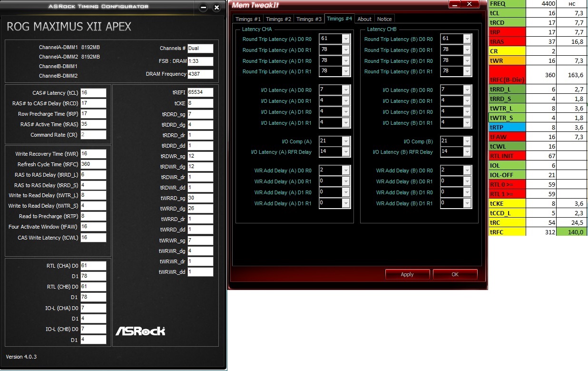Click the RTL (CHA) D0 field
Viewport: 588px width, 371px height.
(93, 266)
